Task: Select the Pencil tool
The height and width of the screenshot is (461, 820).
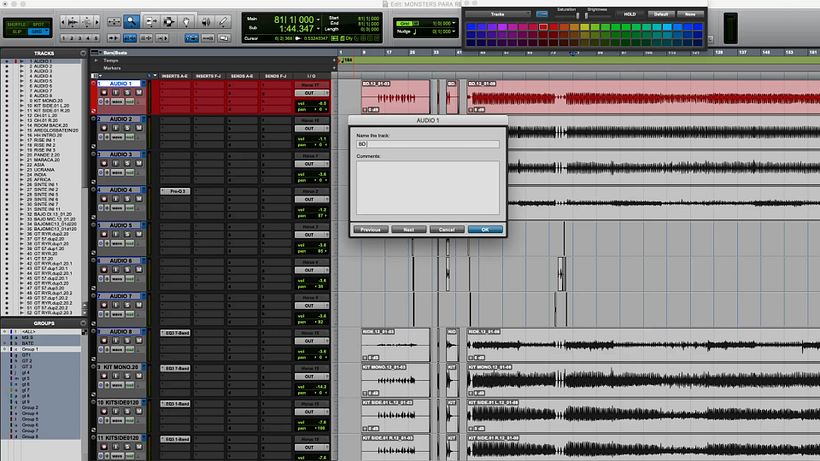Action: tap(223, 21)
